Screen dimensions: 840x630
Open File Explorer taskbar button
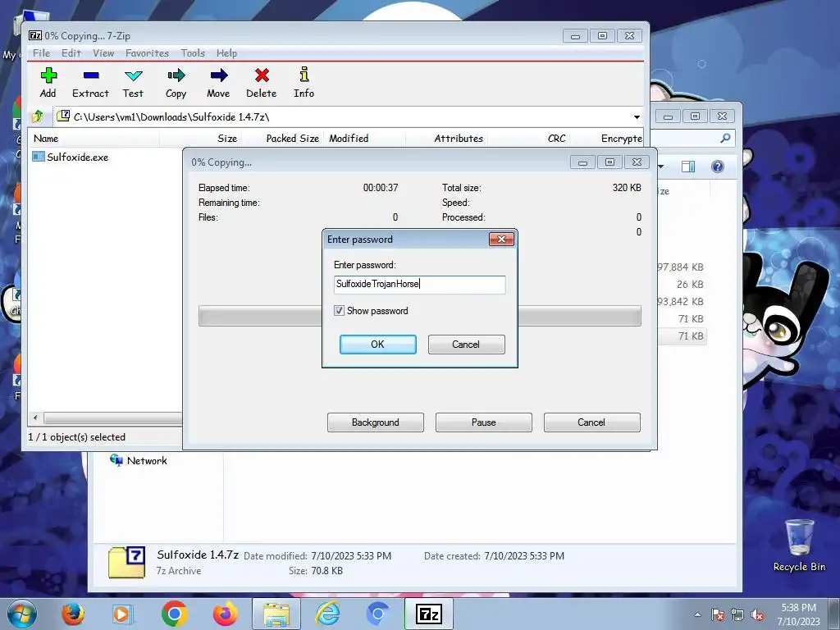coord(276,614)
